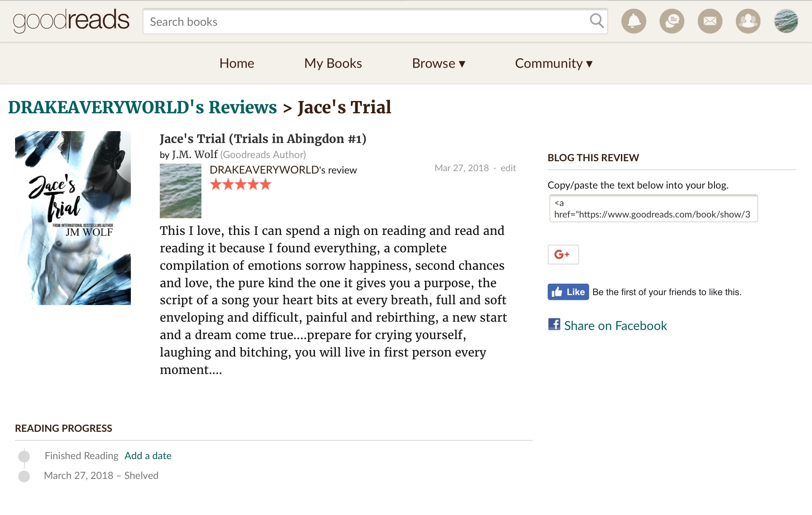Click the Add a date link
812x515 pixels.
(148, 456)
